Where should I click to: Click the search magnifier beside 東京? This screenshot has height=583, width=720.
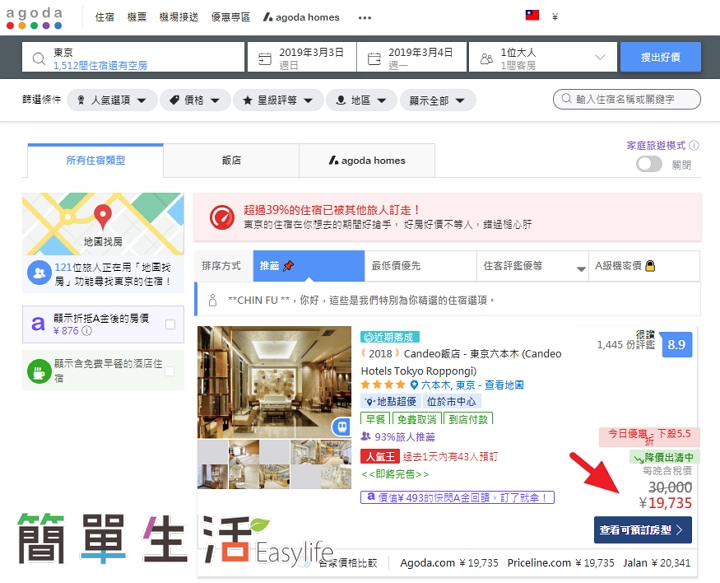pyautogui.click(x=39, y=58)
